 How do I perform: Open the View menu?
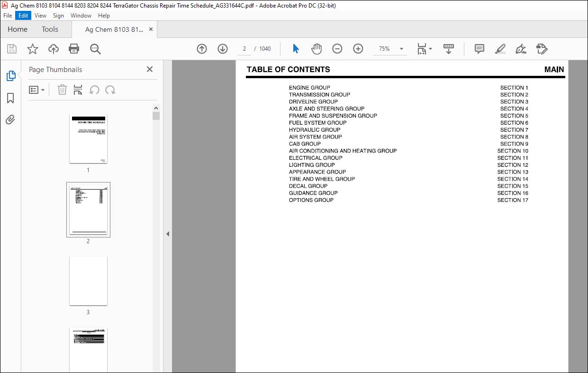[40, 16]
